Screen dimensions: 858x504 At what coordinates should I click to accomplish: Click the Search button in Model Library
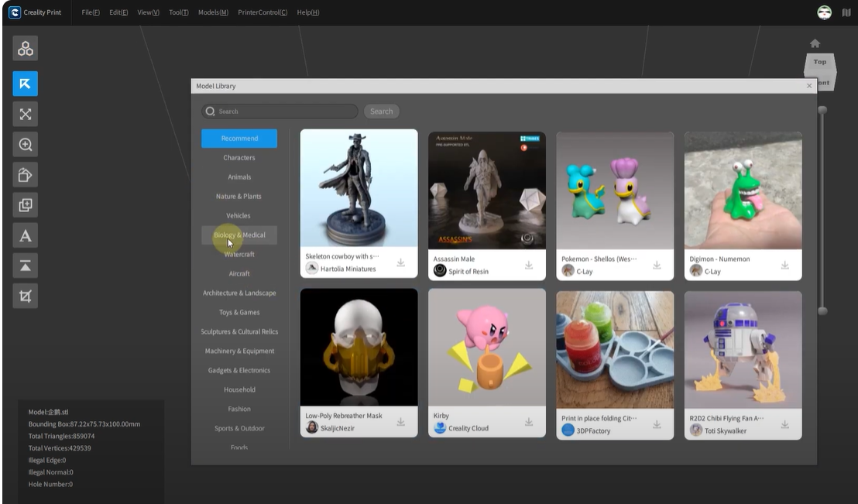click(x=382, y=111)
